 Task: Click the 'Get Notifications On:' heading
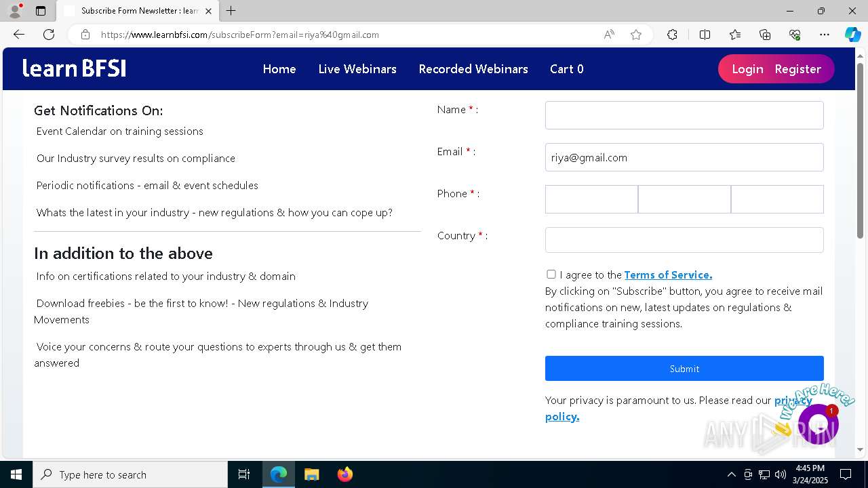(98, 110)
